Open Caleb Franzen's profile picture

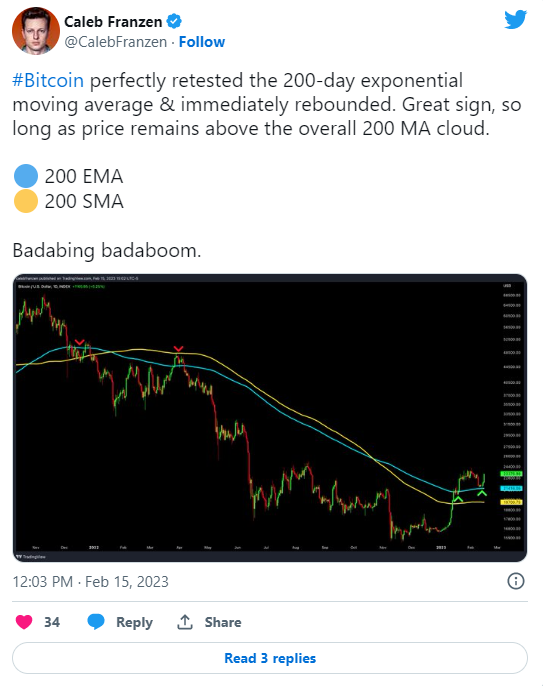click(35, 31)
